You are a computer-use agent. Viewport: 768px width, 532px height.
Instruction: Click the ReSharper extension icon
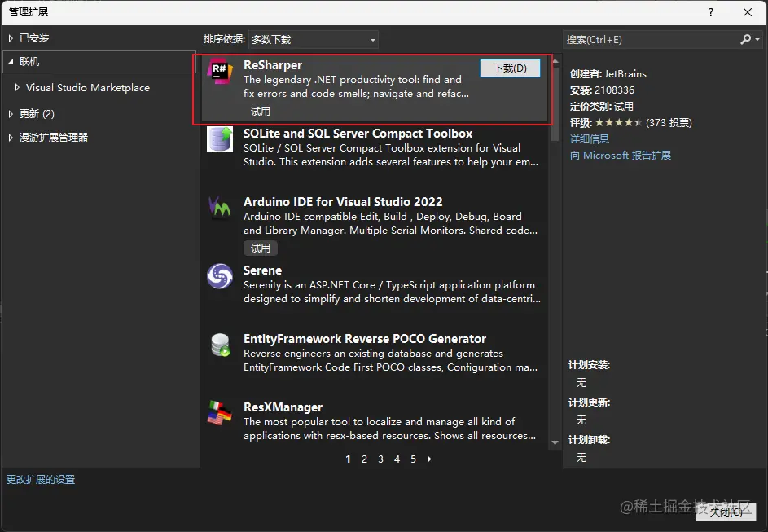220,71
